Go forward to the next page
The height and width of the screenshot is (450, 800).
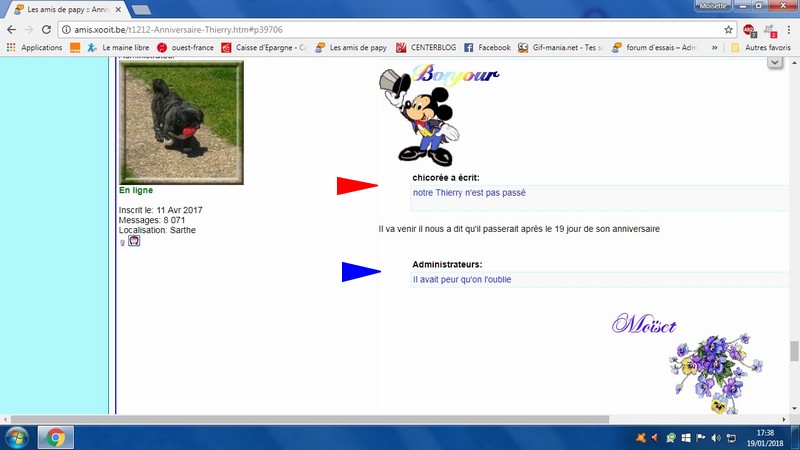click(29, 30)
